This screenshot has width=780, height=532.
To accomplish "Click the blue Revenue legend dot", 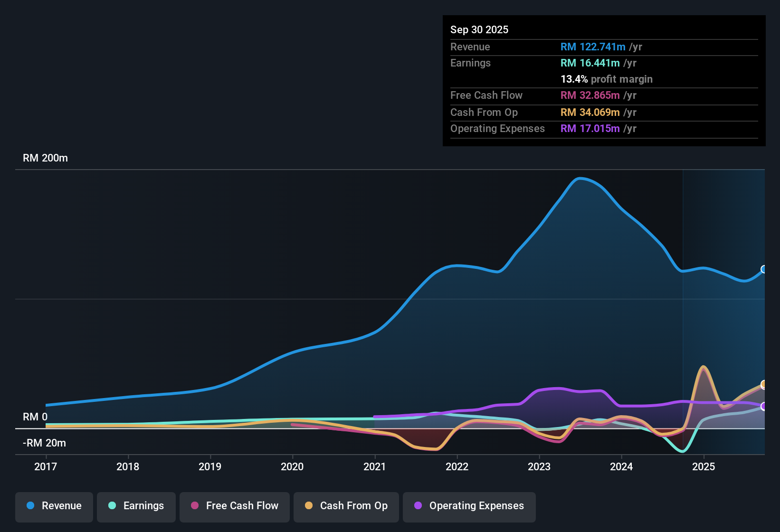I will (x=30, y=506).
